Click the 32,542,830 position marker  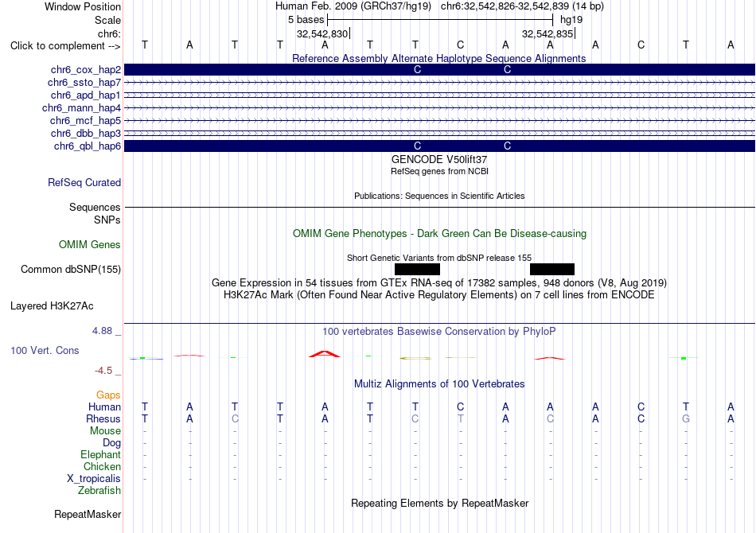[322, 33]
